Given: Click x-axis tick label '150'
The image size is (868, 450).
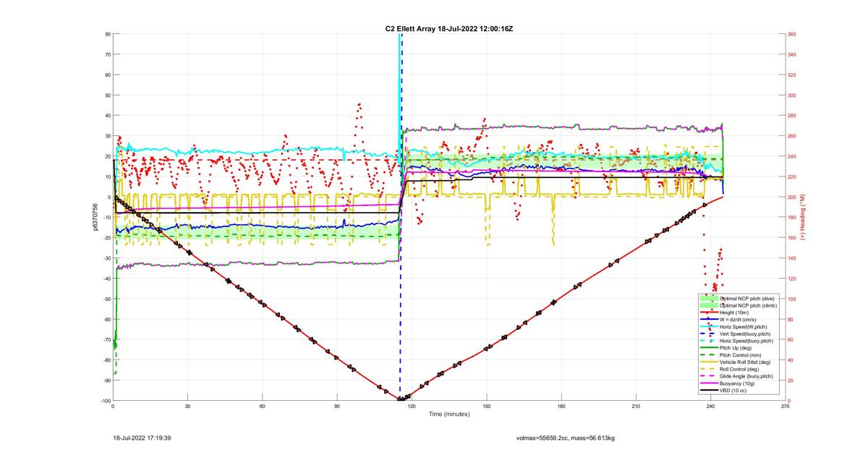Looking at the screenshot, I should (x=487, y=407).
